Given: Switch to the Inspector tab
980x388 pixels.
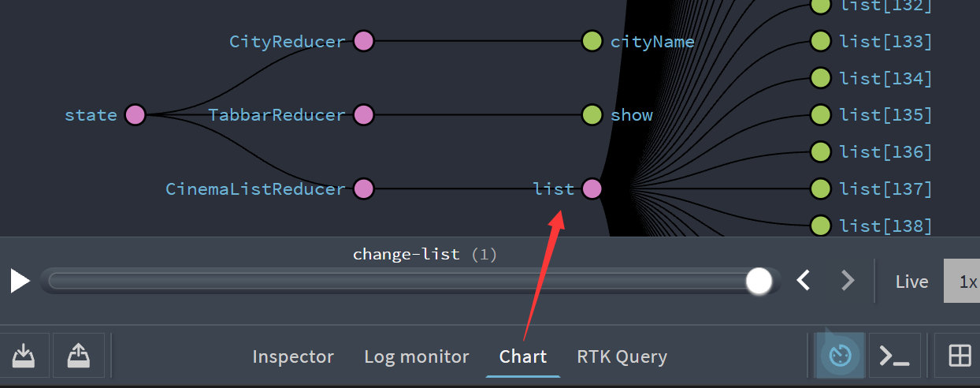Looking at the screenshot, I should [293, 357].
